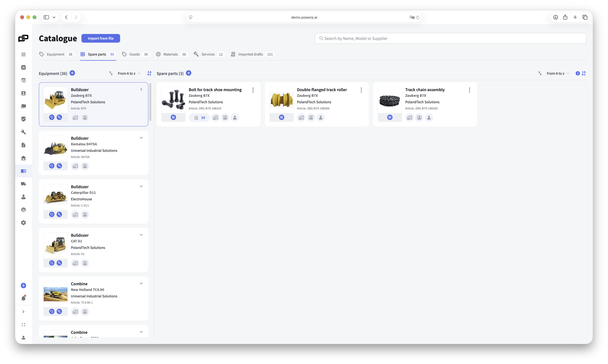Expand the Caterpillar D11 bulldozer card
The width and height of the screenshot is (608, 364).
(141, 186)
